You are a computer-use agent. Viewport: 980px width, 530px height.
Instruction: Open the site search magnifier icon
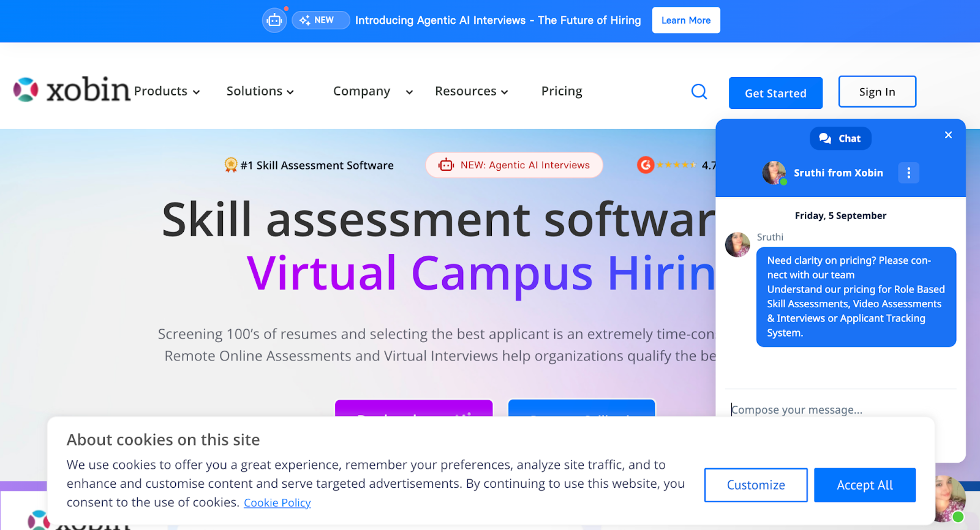coord(699,92)
